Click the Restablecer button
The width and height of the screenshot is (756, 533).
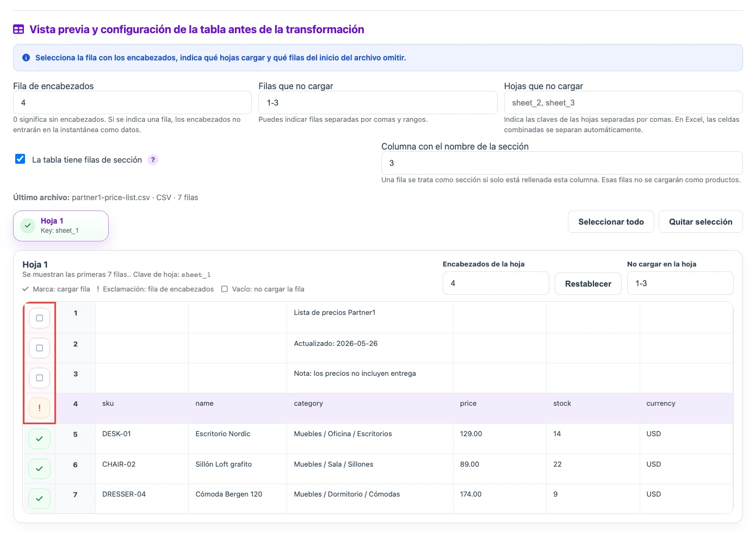(588, 284)
